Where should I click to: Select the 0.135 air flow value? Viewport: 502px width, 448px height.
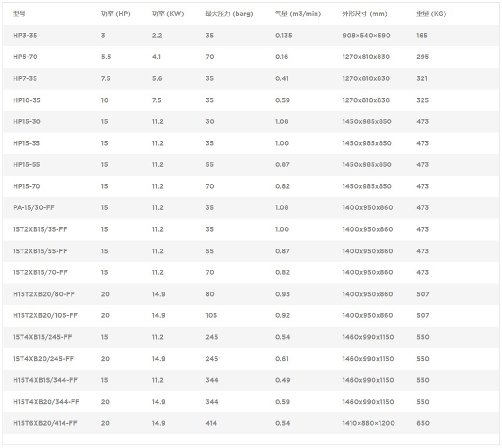pyautogui.click(x=283, y=36)
